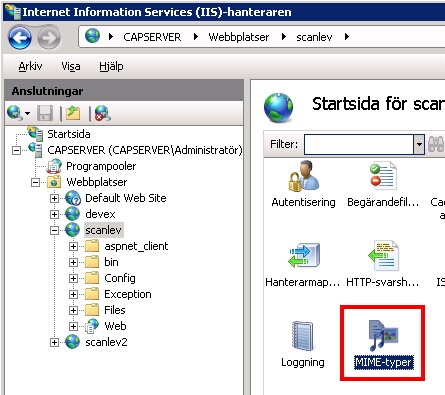This screenshot has height=395, width=445.
Task: Click inside the Filter text field
Action: pos(359,144)
